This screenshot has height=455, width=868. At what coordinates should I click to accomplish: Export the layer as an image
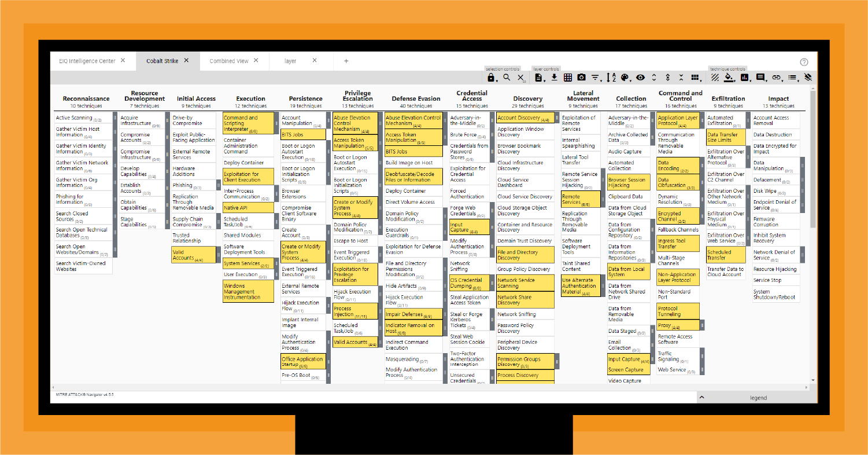pos(582,77)
